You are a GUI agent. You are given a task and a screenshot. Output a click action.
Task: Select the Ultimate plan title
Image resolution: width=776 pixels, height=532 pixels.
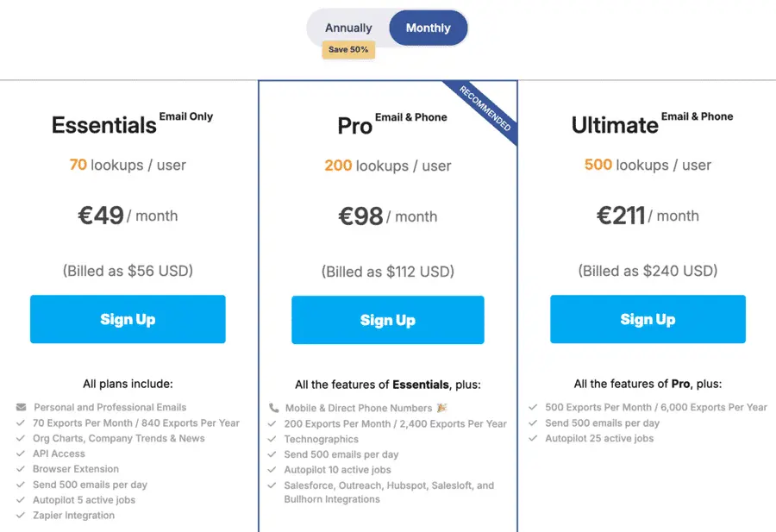pos(614,125)
